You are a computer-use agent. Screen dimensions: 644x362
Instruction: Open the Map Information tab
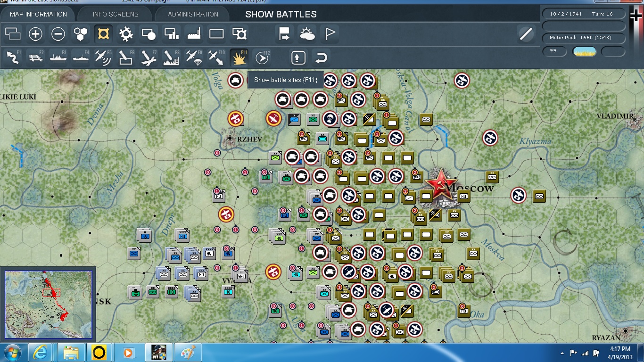(x=39, y=14)
